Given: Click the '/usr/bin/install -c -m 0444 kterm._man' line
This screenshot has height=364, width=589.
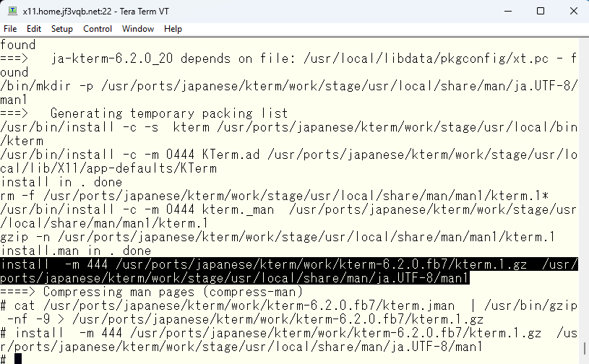Looking at the screenshot, I should click(289, 209).
